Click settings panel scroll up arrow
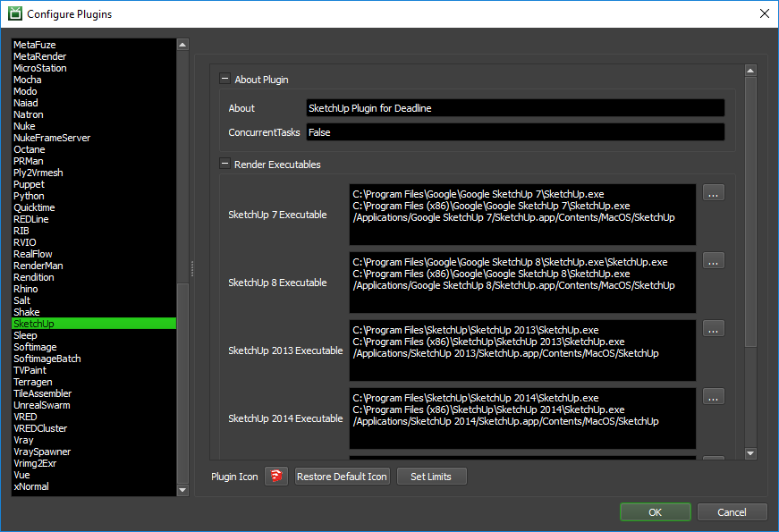 (x=750, y=71)
